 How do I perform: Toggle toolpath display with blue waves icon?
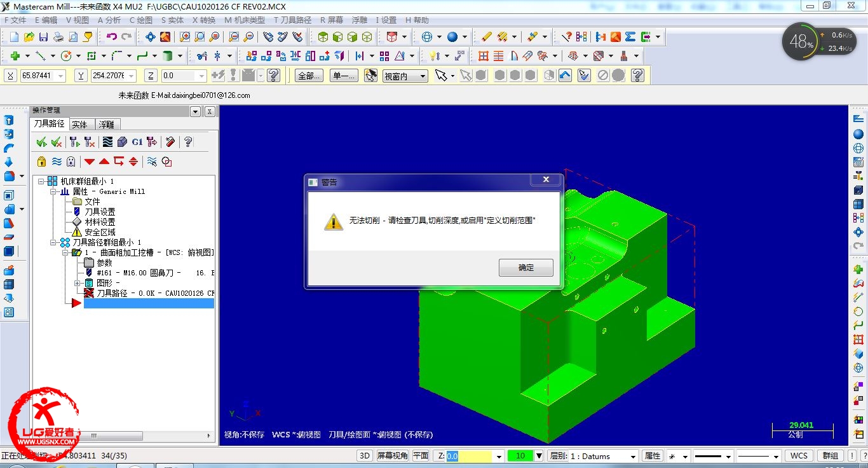(x=57, y=162)
